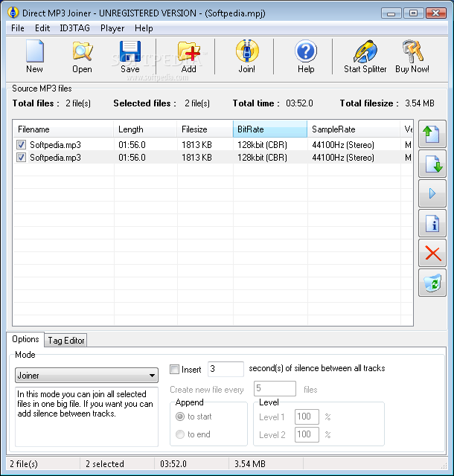Select the second row's 1813 KB filesize cell

pos(196,158)
